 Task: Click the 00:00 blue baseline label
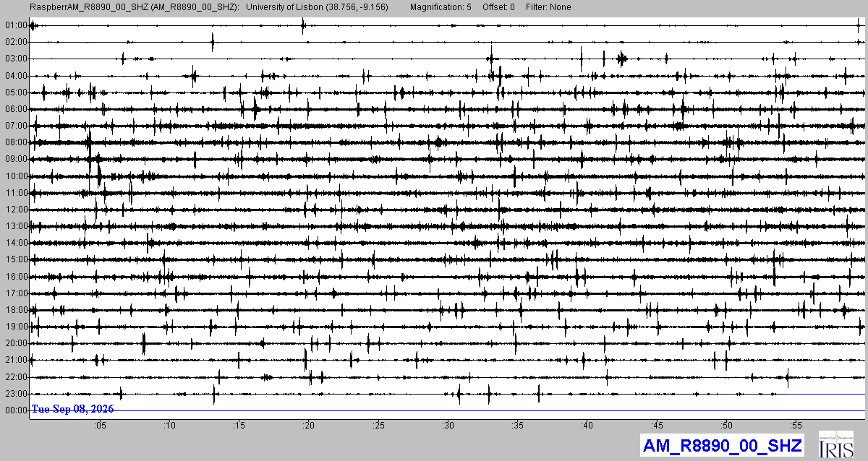(x=15, y=410)
